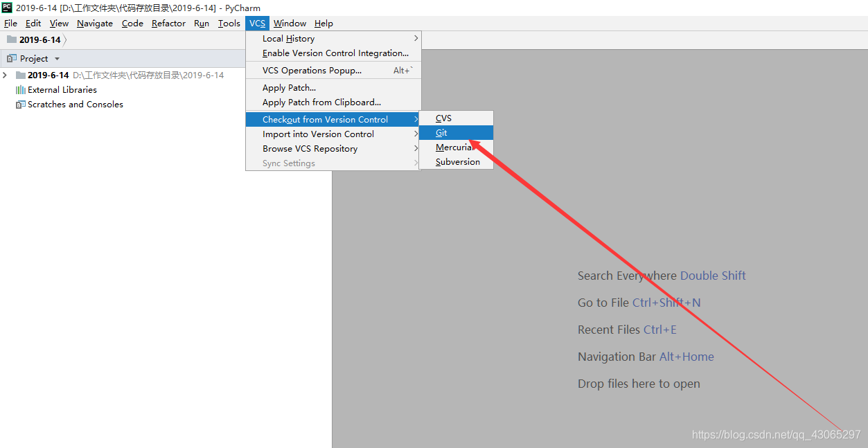Open the Refactor menu
Screen dimensions: 868x448
coord(168,23)
